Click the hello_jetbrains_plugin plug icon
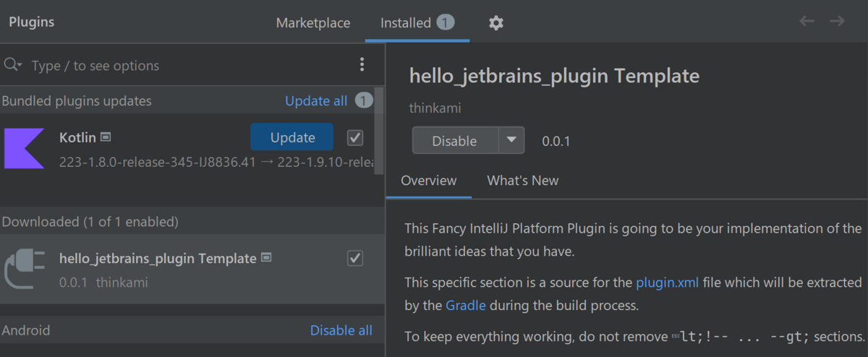The height and width of the screenshot is (357, 868). click(25, 268)
